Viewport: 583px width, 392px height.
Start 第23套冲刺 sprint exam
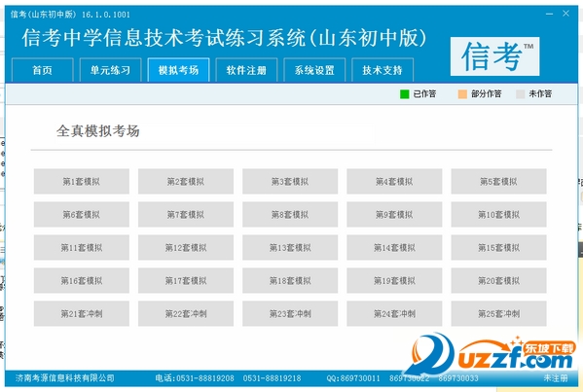point(290,313)
